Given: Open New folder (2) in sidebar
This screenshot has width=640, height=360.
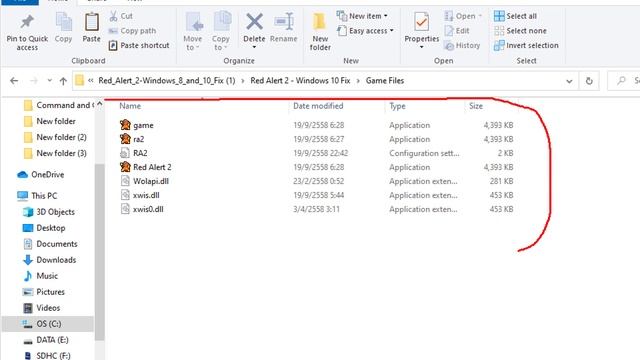Looking at the screenshot, I should (x=55, y=137).
